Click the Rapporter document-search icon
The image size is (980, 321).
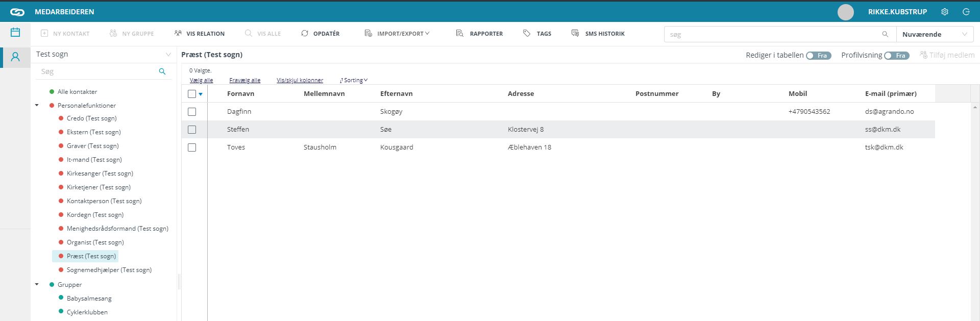tap(459, 33)
